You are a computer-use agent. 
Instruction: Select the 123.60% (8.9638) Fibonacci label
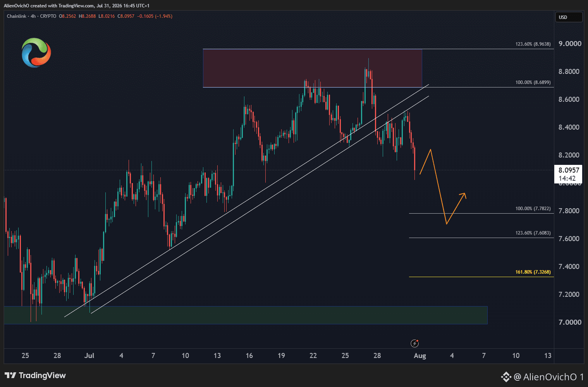pyautogui.click(x=533, y=44)
